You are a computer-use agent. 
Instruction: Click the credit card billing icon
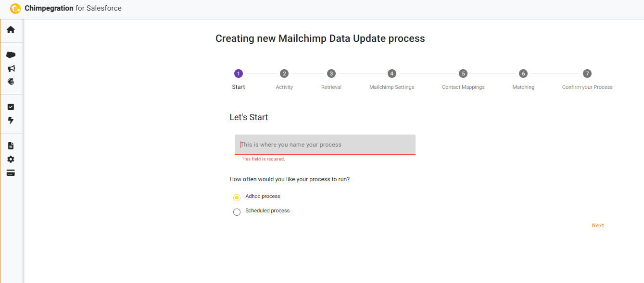point(11,172)
